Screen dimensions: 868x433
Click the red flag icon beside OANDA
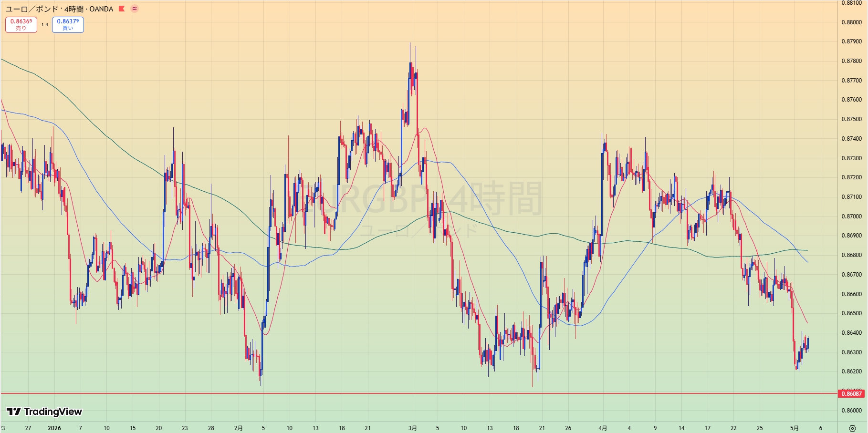(122, 9)
